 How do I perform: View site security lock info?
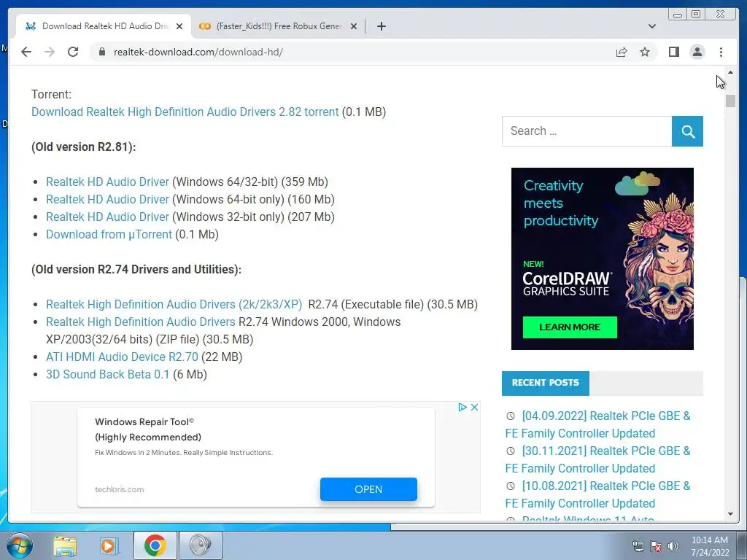coord(101,52)
